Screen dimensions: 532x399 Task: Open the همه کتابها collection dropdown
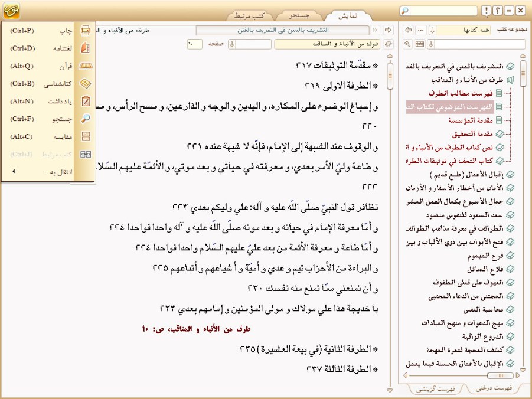[432, 30]
